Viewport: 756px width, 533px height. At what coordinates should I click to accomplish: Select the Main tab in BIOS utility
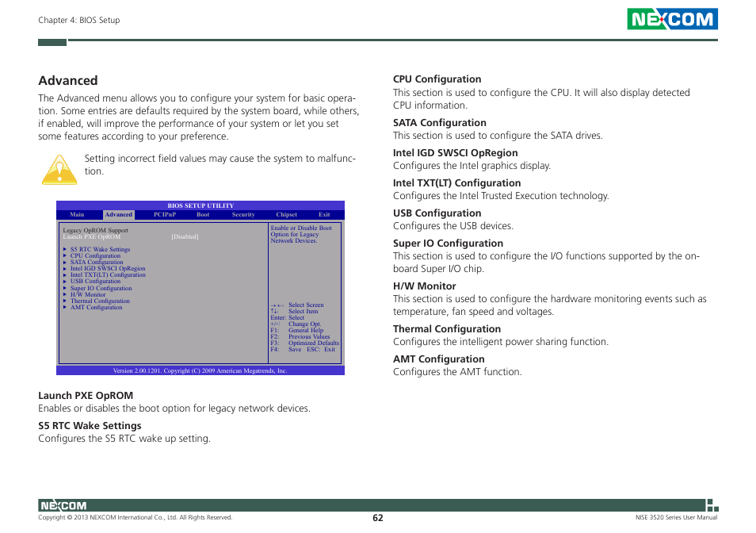point(77,215)
